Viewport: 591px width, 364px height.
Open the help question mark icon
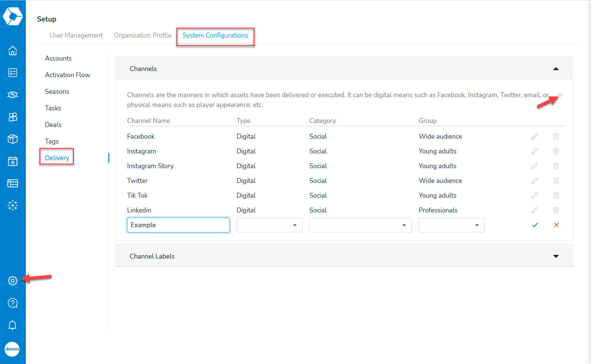click(x=13, y=303)
